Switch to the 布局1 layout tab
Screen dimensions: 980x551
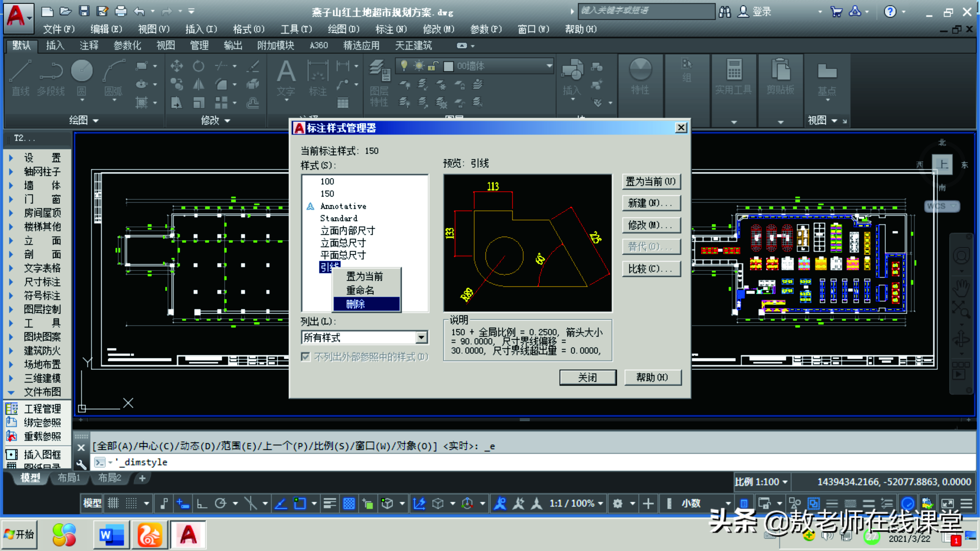pos(69,478)
